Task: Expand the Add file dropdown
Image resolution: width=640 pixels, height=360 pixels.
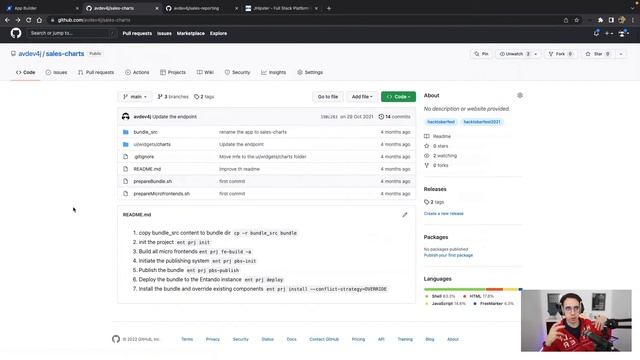Action: (362, 97)
